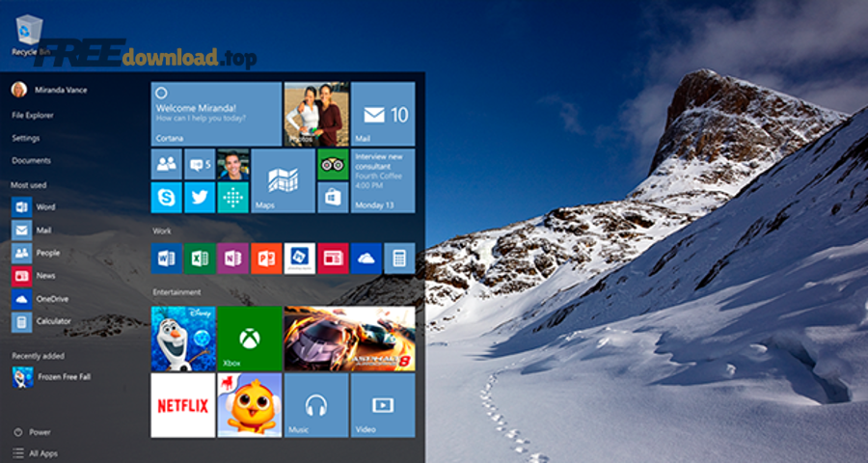Launch the teal Fitbit dots tile
Image resolution: width=868 pixels, height=463 pixels.
click(x=233, y=197)
